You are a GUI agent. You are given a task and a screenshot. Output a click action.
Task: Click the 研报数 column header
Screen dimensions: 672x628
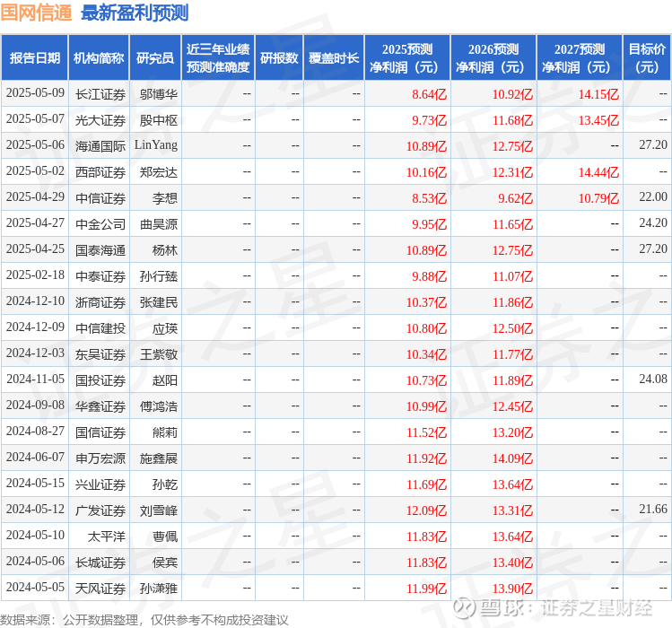click(279, 58)
